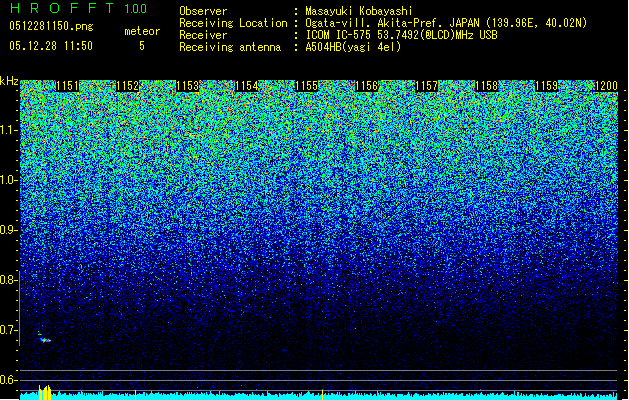Image resolution: width=629 pixels, height=400 pixels.
Task: Click the date text 05.12.28 11:50
Action: coord(51,46)
